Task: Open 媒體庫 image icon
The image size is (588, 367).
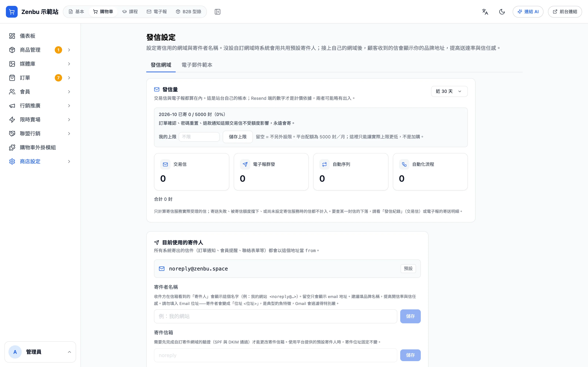Action: (12, 64)
